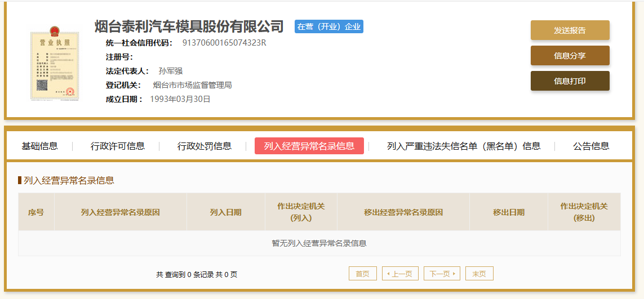Click the 列入日期 column header

pyautogui.click(x=225, y=212)
